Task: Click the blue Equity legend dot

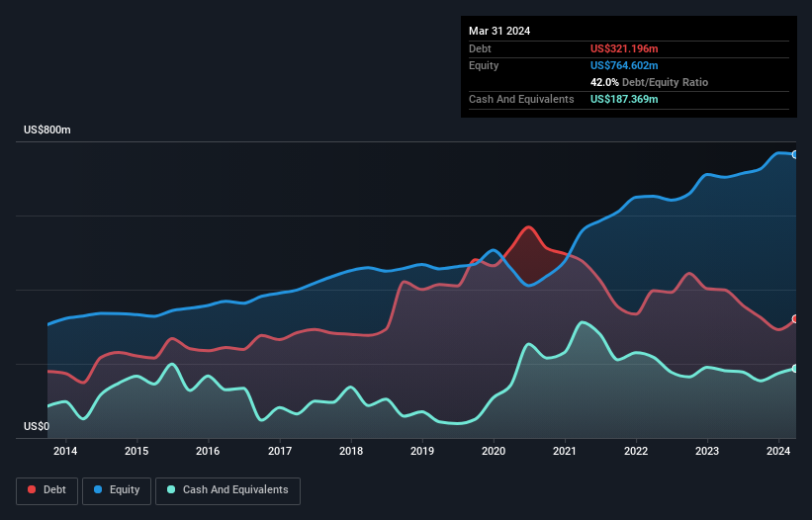Action: (x=98, y=489)
